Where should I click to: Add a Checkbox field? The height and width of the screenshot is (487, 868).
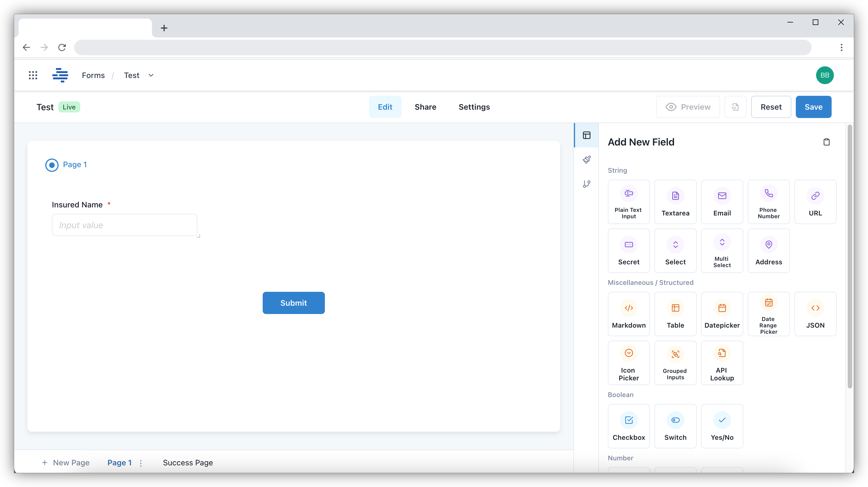tap(628, 426)
